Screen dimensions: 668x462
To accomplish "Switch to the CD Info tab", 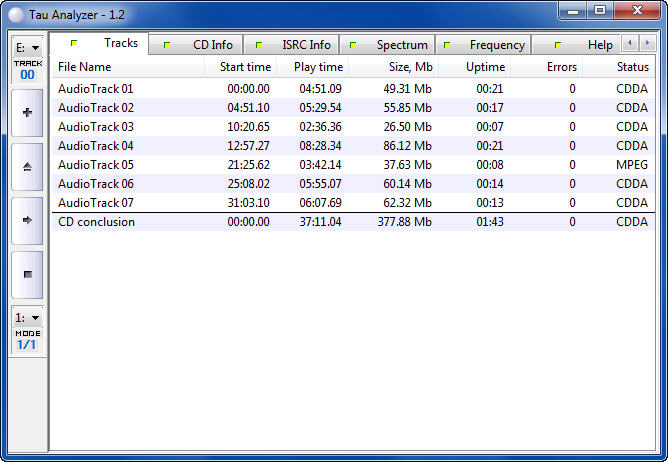I will click(203, 45).
